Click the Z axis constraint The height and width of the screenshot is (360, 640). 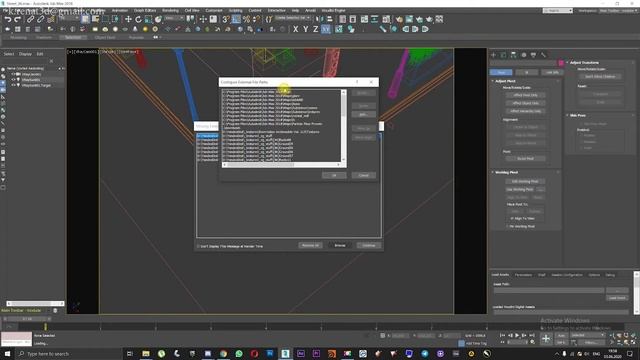tap(316, 29)
